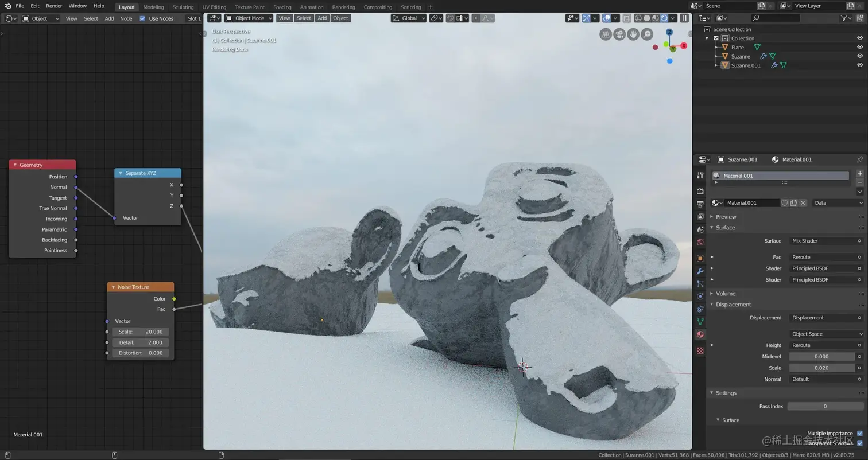Click new collection icon in outliner header
Viewport: 868px width, 460px height.
[x=859, y=18]
